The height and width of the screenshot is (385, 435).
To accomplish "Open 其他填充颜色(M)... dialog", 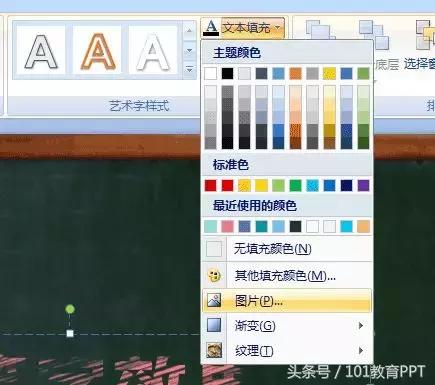I will [x=287, y=276].
